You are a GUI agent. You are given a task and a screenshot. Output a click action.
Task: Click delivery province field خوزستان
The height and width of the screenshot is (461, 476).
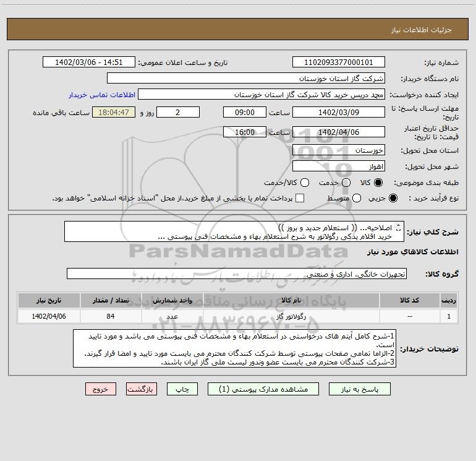coord(339,150)
